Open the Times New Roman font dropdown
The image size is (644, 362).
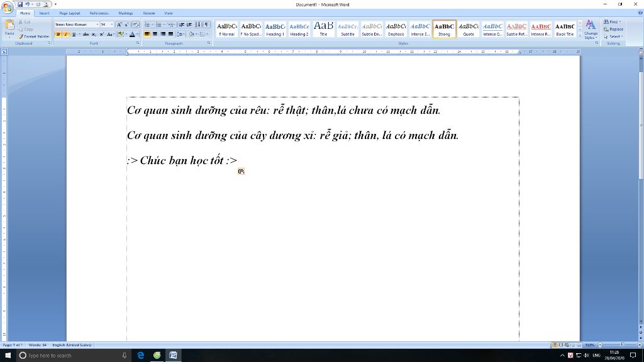(97, 25)
